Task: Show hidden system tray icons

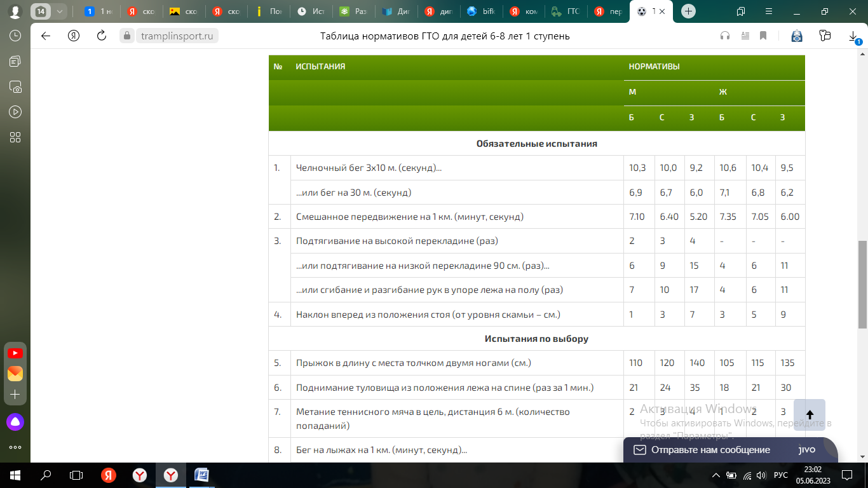Action: coord(716,475)
